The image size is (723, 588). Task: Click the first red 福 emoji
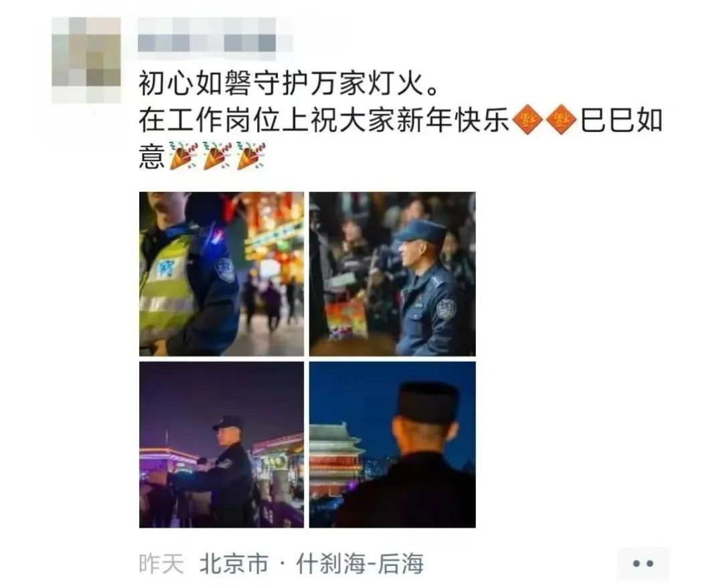[528, 120]
